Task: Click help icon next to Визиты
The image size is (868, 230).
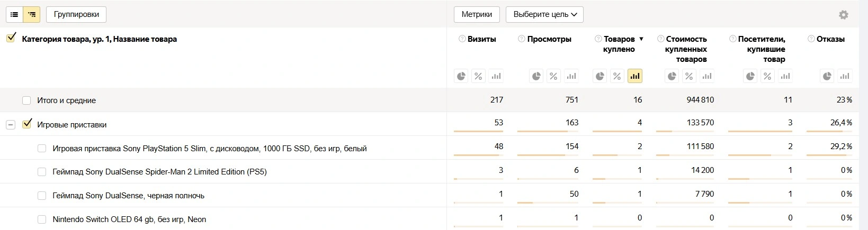Action: click(462, 39)
